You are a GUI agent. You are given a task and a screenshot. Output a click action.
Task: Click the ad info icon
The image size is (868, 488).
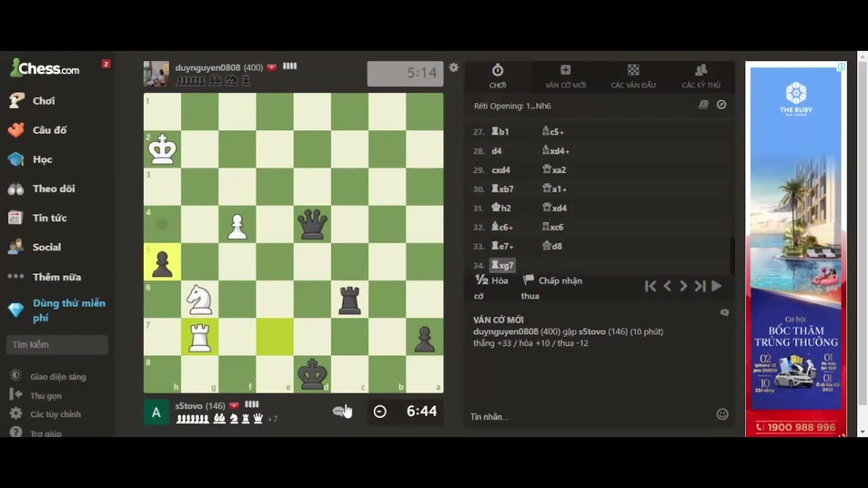click(x=842, y=66)
